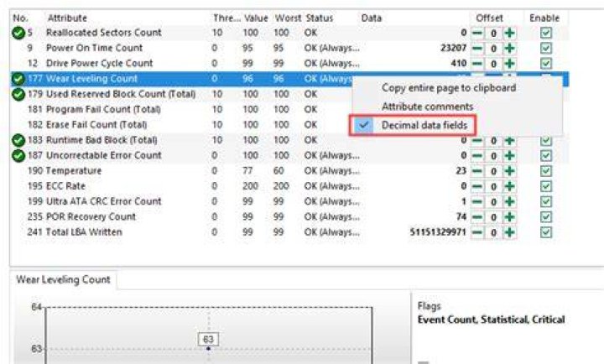Increase offset for ECC Rate
Image resolution: width=604 pixels, height=364 pixels.
point(510,186)
